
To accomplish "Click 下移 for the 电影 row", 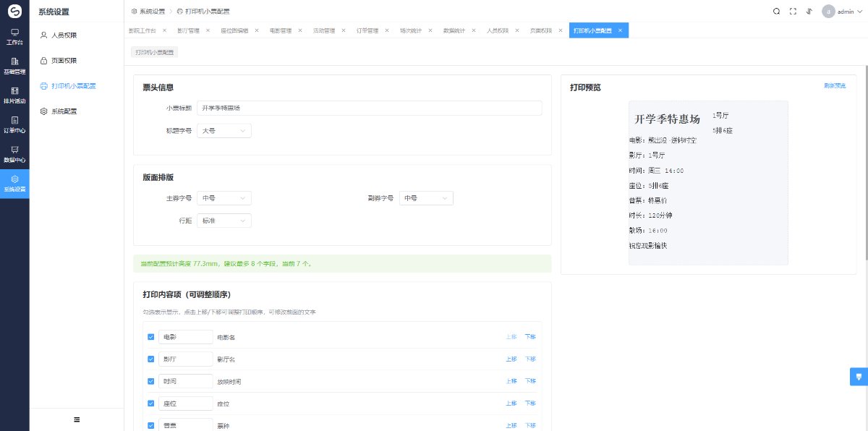I will [530, 337].
